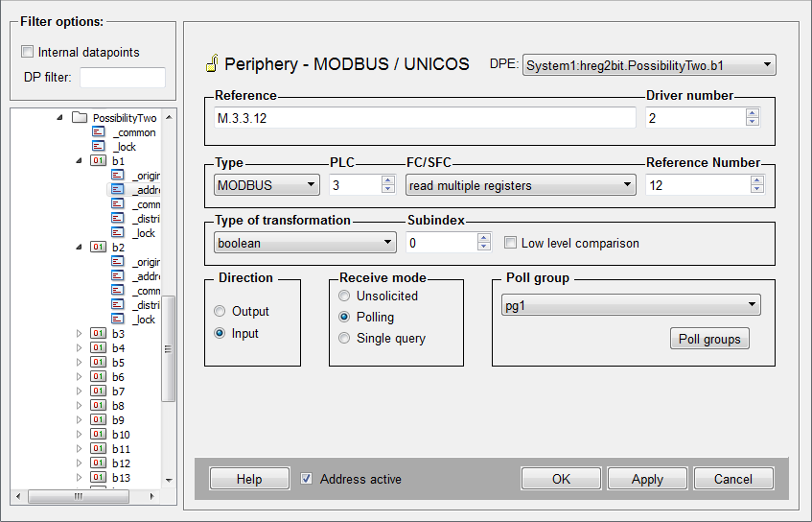The height and width of the screenshot is (522, 812).
Task: Click the PossibilityTwo folder icon
Action: coord(80,118)
